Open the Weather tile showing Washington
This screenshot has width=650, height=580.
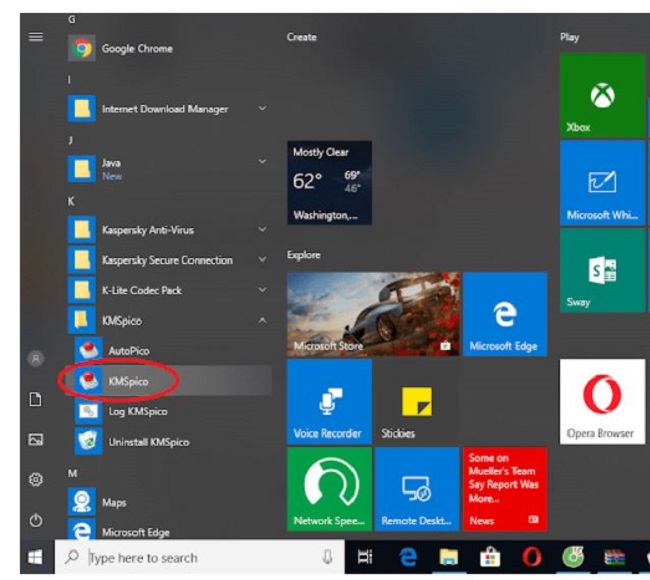(330, 183)
